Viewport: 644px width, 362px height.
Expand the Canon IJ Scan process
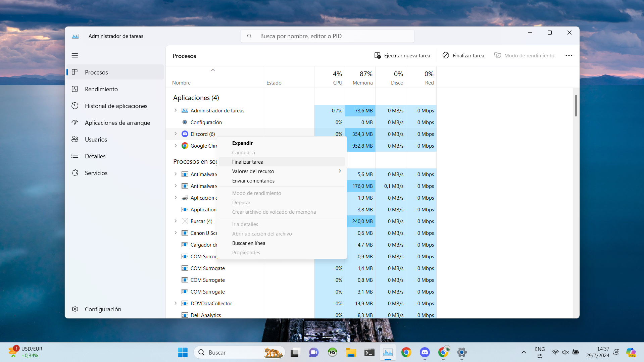(x=176, y=233)
